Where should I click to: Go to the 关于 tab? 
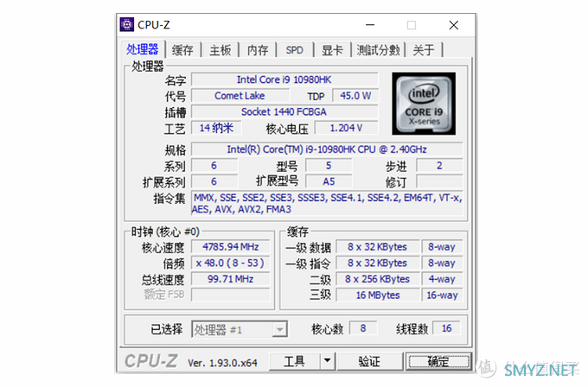[424, 50]
